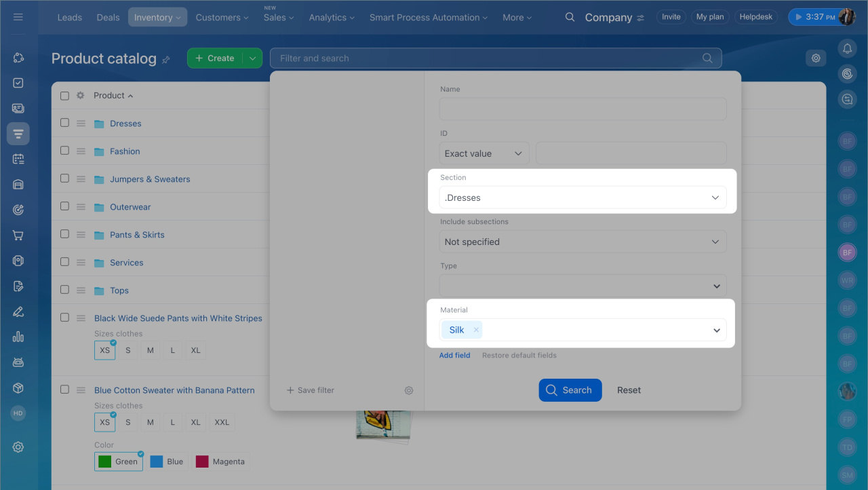Open the shopping cart sidebar icon
This screenshot has height=490, width=868.
point(18,235)
